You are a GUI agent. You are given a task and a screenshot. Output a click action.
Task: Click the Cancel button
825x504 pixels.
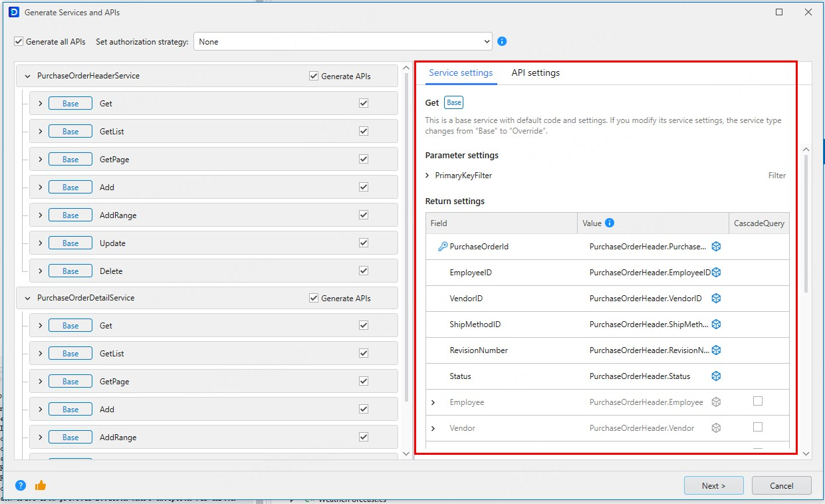tap(781, 485)
